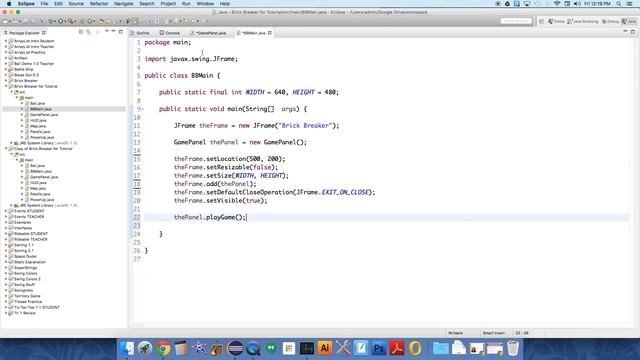Viewport: 640px width, 360px height.
Task: Maximize the editor area
Action: [633, 31]
